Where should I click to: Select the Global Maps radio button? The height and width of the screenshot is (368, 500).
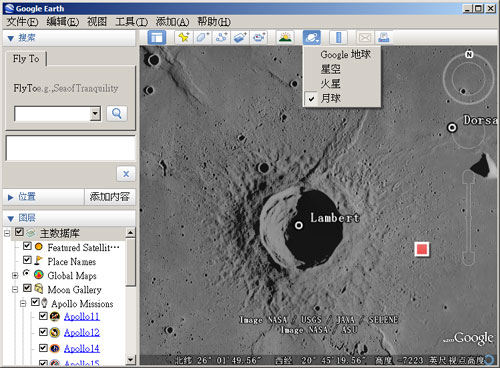point(26,273)
